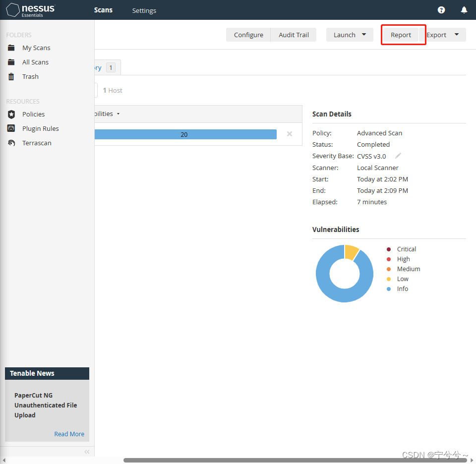Open the Settings menu
This screenshot has width=476, height=464.
pos(144,10)
